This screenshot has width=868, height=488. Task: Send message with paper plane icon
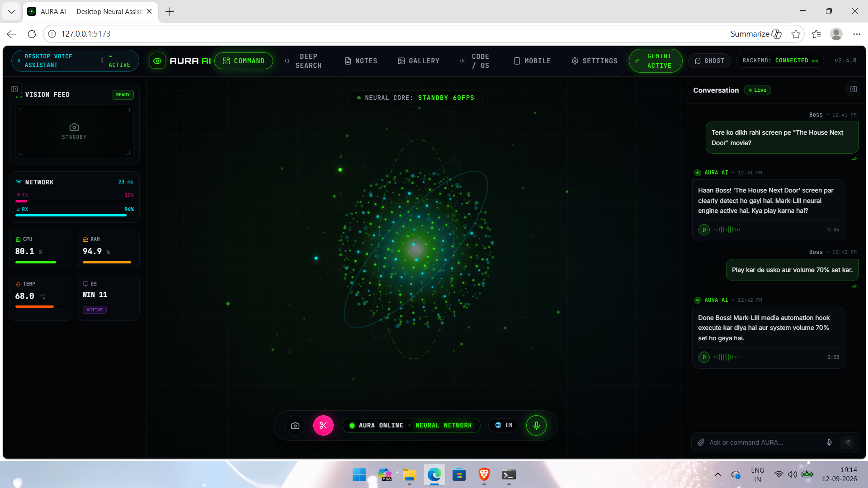[x=848, y=442]
